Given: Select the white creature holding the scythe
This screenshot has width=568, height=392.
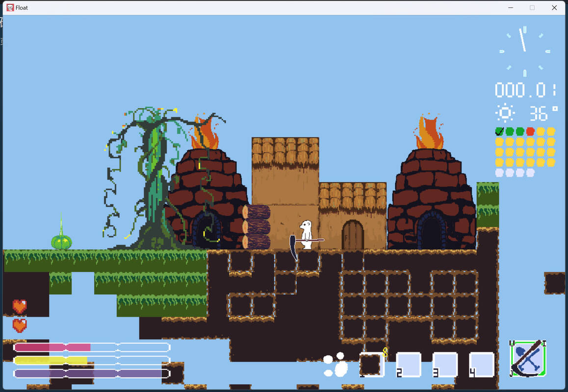Looking at the screenshot, I should 307,235.
